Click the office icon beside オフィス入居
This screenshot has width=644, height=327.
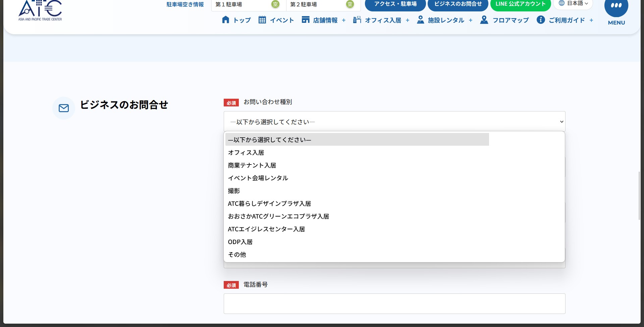pyautogui.click(x=357, y=20)
